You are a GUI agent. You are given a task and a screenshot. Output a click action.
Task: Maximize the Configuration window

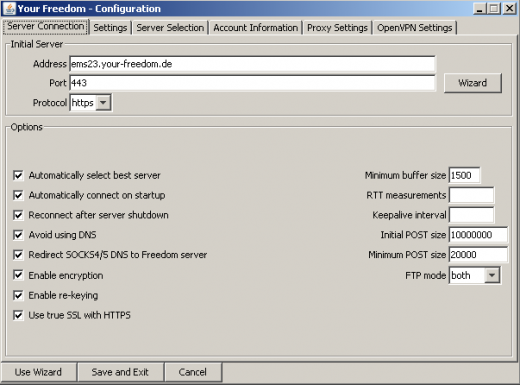[494, 8]
